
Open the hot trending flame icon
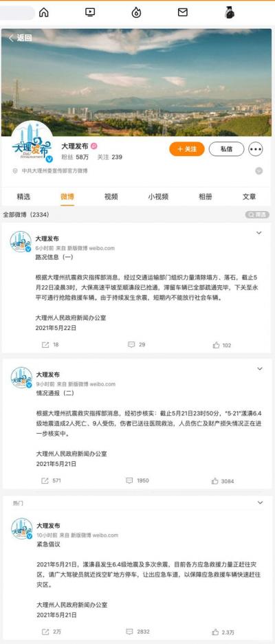[137, 12]
